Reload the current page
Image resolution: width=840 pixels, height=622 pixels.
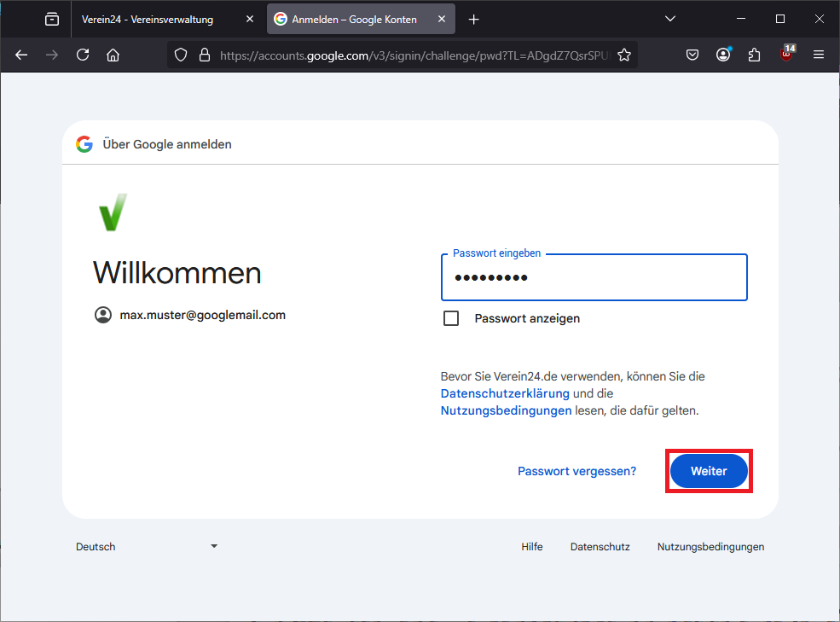click(83, 55)
